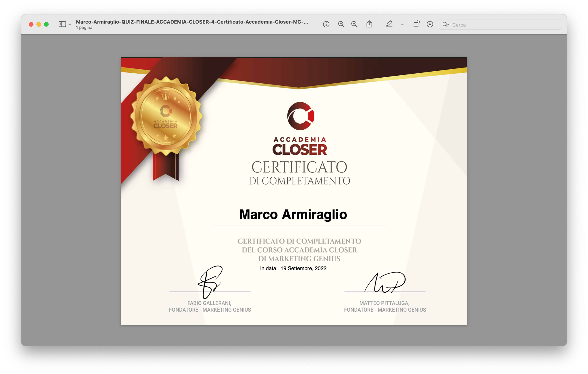The image size is (588, 374).
Task: Click the zoom out magnifier icon
Action: click(341, 24)
